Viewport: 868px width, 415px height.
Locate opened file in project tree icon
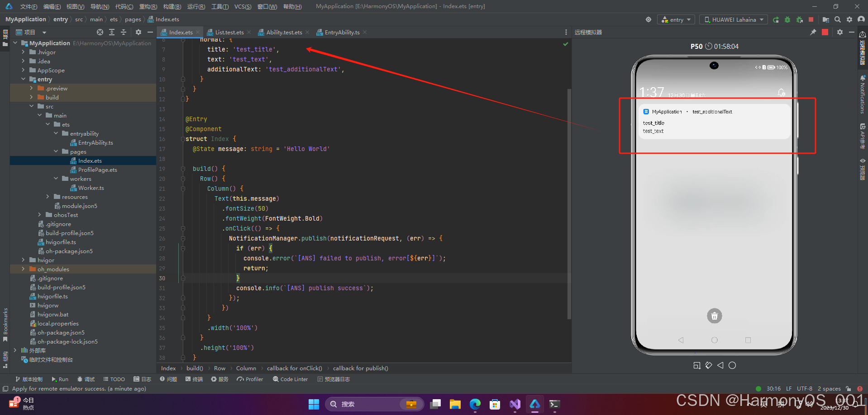100,32
